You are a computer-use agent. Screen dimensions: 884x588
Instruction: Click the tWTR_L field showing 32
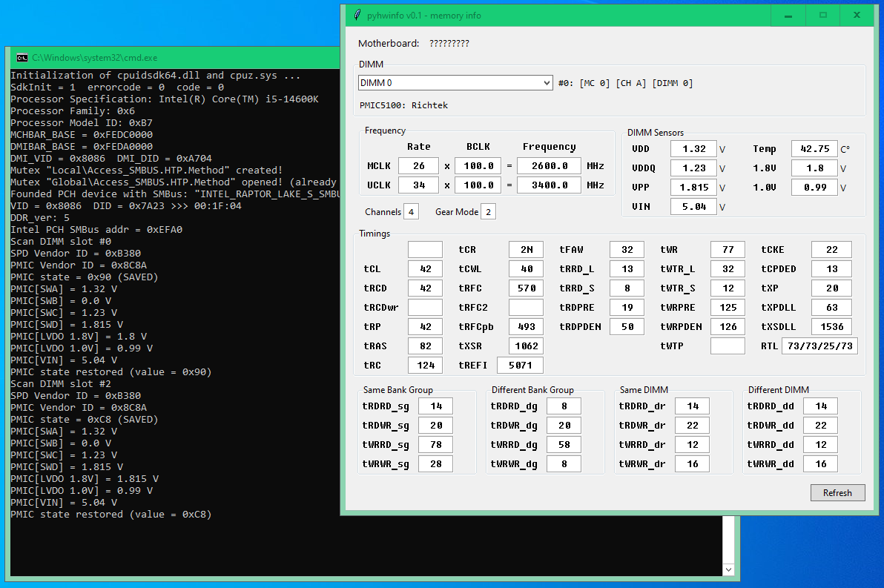click(x=728, y=269)
